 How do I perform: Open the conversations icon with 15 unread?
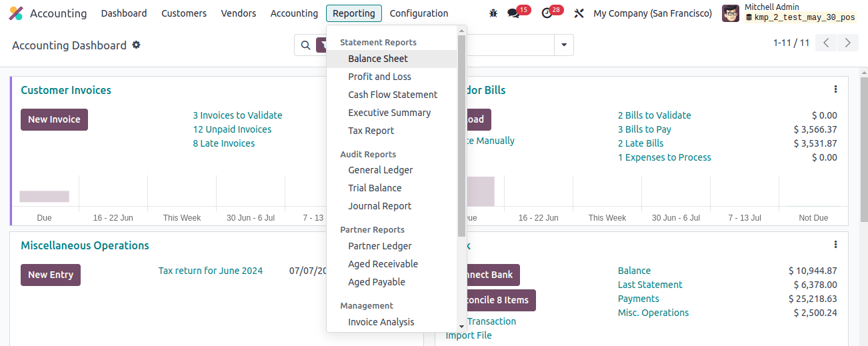point(513,13)
